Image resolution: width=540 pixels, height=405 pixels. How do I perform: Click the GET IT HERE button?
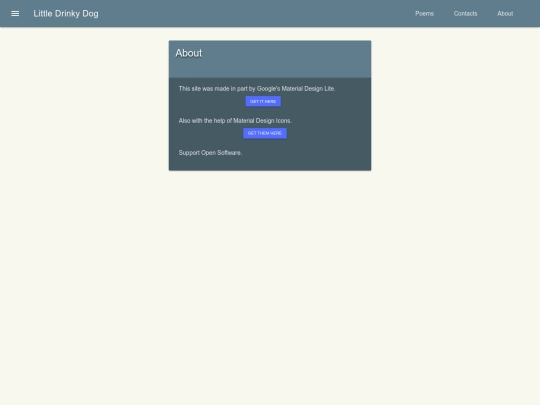(263, 101)
